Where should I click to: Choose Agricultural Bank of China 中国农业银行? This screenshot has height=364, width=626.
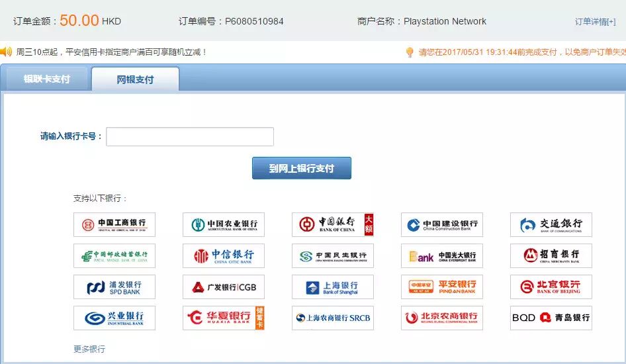pyautogui.click(x=224, y=225)
